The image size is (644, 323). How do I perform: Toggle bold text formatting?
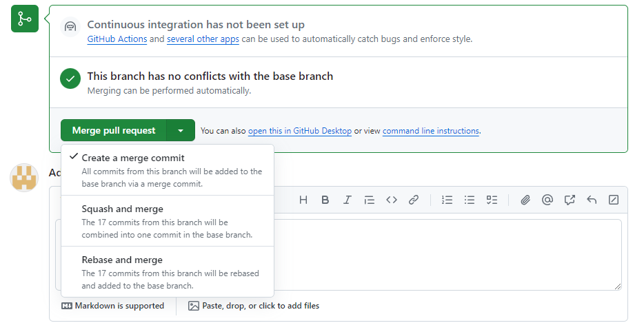(x=325, y=200)
